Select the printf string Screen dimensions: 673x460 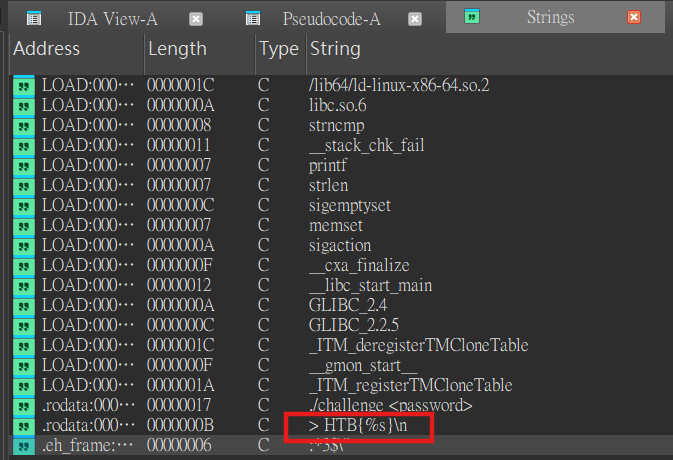327,165
